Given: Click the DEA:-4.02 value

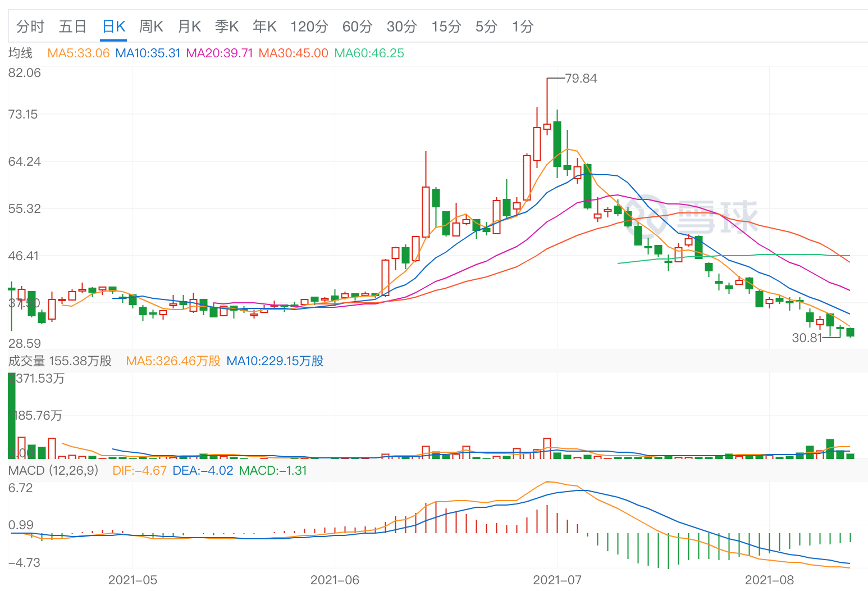Looking at the screenshot, I should point(203,471).
